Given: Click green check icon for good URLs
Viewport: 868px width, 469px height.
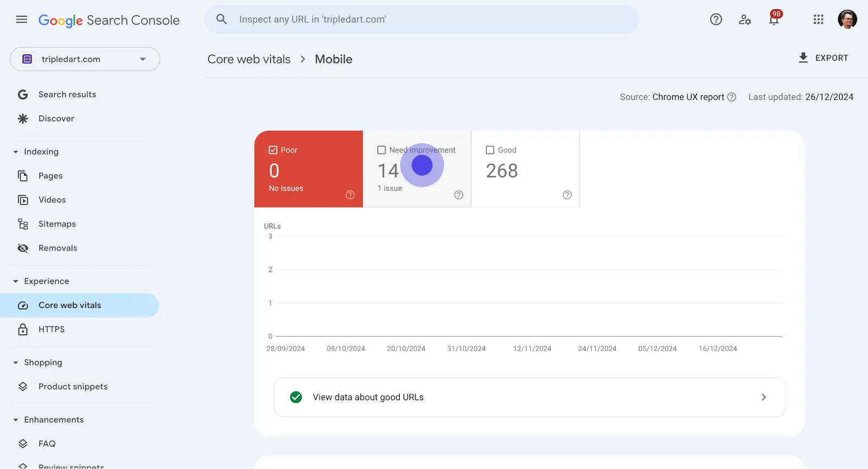Looking at the screenshot, I should coord(296,397).
